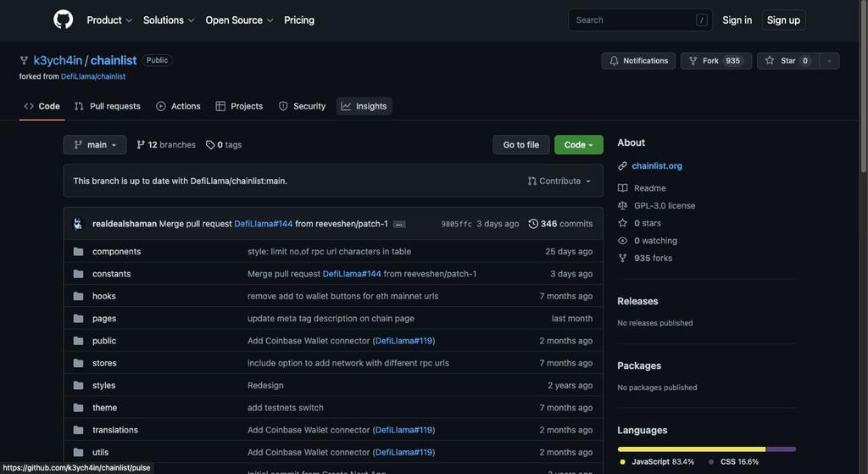Viewport: 868px width, 474px height.
Task: Open the Open Source dropdown menu
Action: click(x=239, y=20)
